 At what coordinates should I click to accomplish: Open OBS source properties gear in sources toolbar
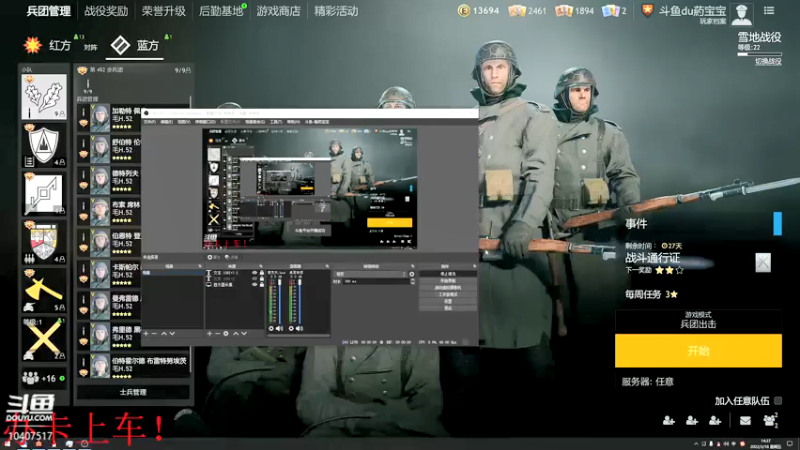(226, 334)
